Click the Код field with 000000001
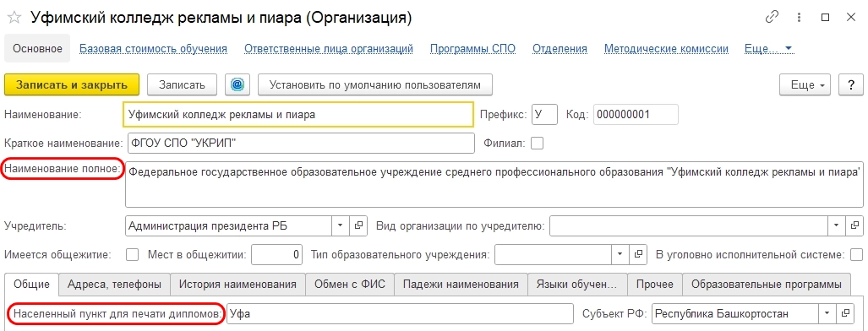This screenshot has height=331, width=868. pyautogui.click(x=636, y=115)
